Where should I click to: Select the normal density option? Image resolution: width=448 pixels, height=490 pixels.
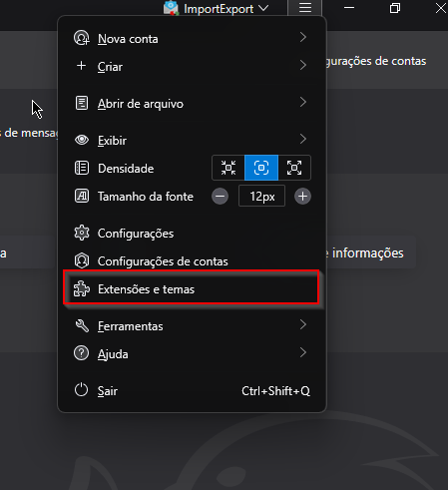point(261,168)
